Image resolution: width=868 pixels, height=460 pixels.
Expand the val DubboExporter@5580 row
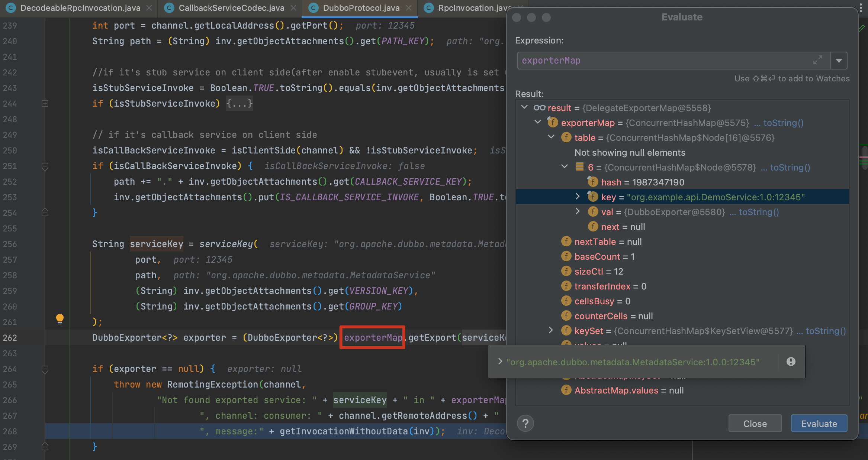click(x=578, y=211)
